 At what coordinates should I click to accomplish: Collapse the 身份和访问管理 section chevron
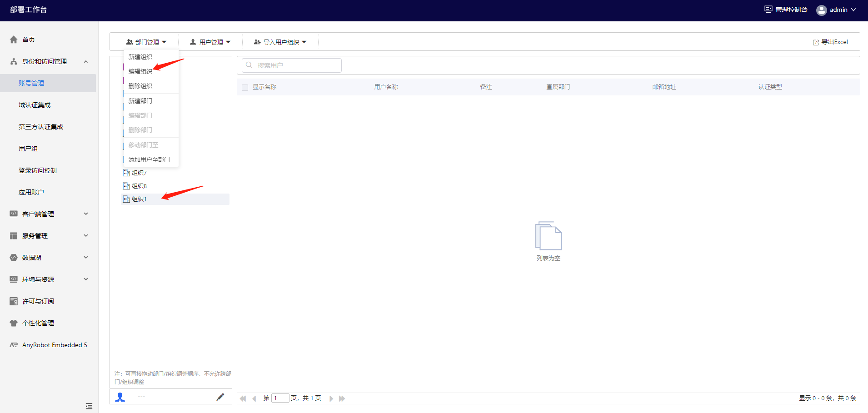(x=86, y=61)
